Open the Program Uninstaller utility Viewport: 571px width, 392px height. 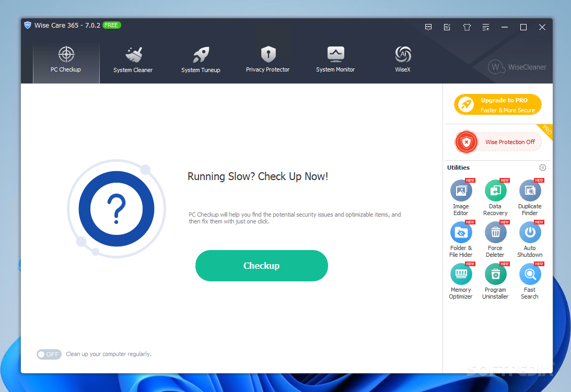coord(495,281)
